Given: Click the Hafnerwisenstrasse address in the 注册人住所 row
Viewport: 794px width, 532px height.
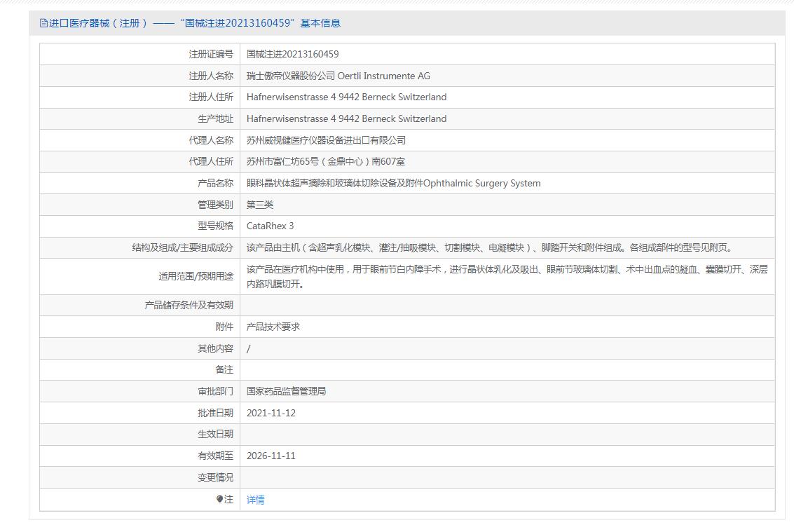Looking at the screenshot, I should click(346, 97).
